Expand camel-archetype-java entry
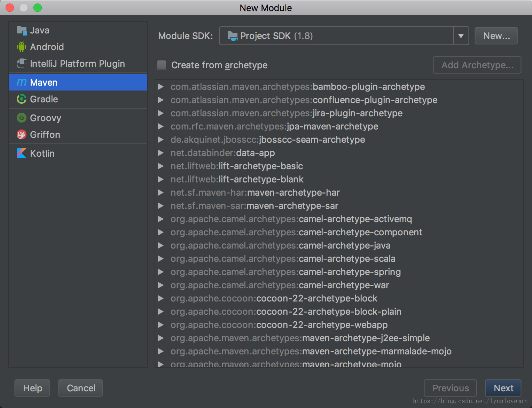The height and width of the screenshot is (408, 532). pyautogui.click(x=161, y=245)
